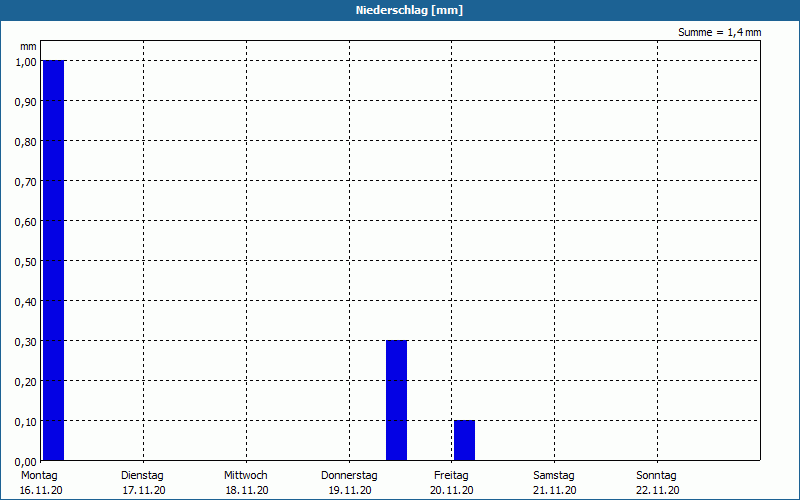The image size is (800, 500).
Task: Select the Sonntag 22.11.20 axis label
Action: coord(657,483)
